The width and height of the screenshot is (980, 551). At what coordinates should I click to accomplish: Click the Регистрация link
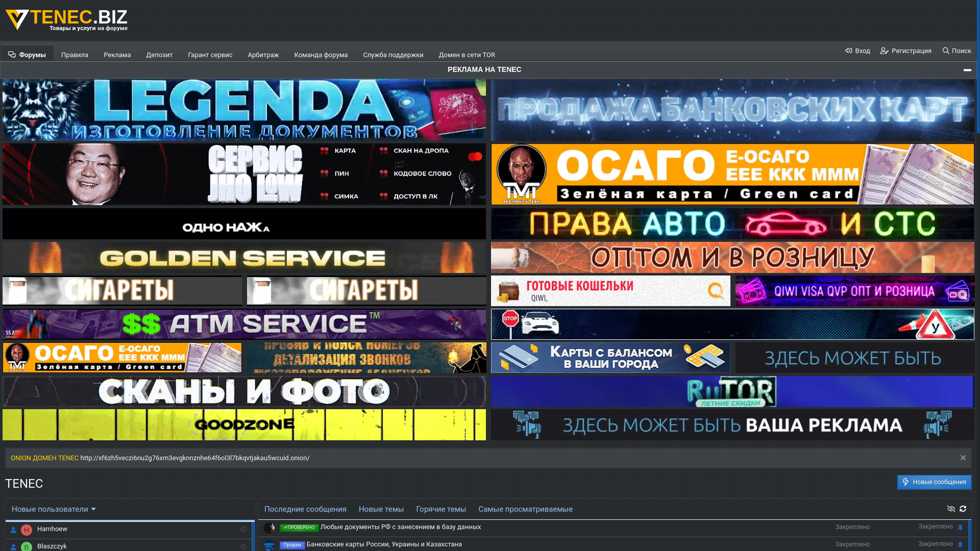click(x=905, y=51)
